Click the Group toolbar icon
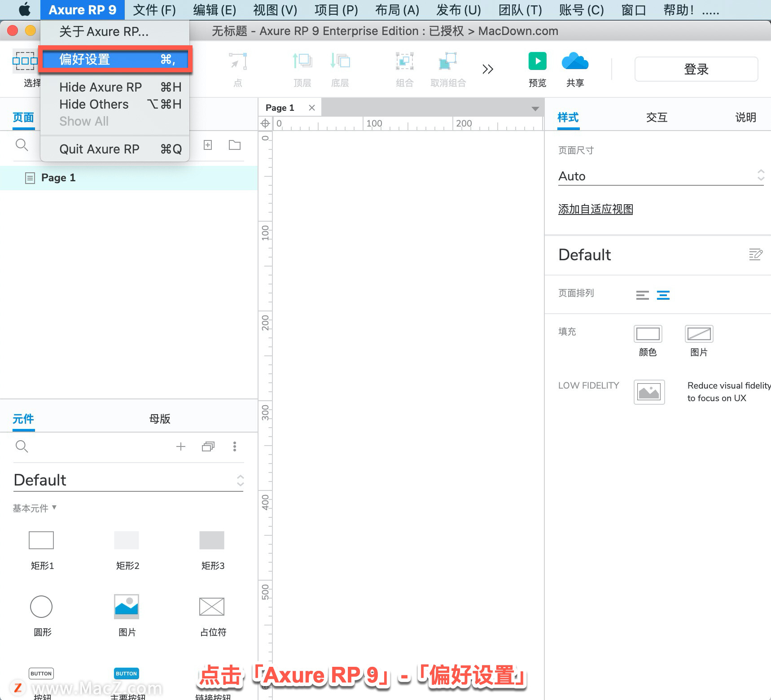This screenshot has height=700, width=771. pos(404,61)
